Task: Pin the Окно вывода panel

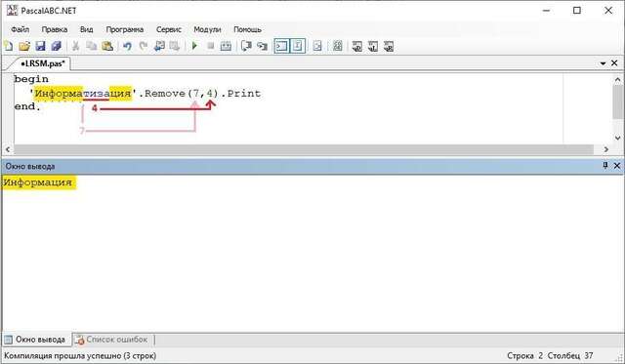Action: pos(605,165)
